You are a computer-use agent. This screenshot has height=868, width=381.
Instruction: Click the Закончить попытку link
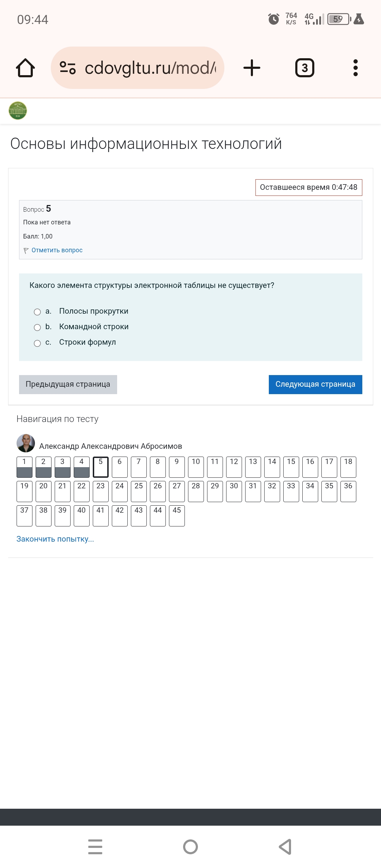coord(55,539)
